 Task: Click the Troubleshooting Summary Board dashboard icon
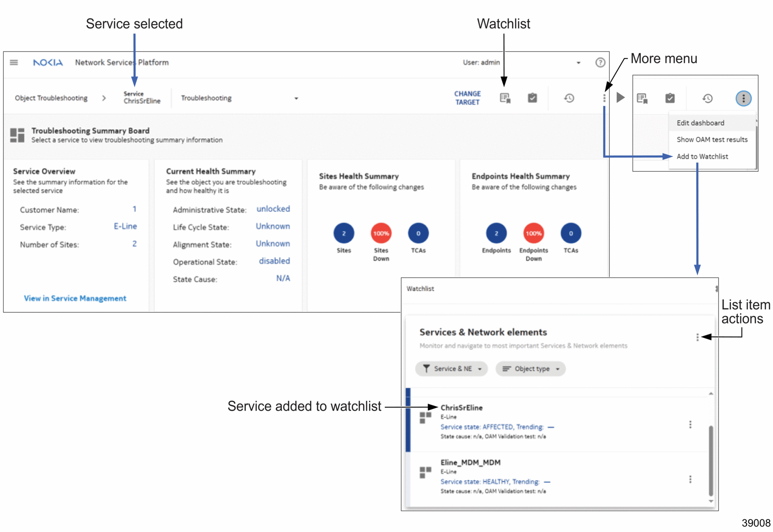pyautogui.click(x=17, y=135)
